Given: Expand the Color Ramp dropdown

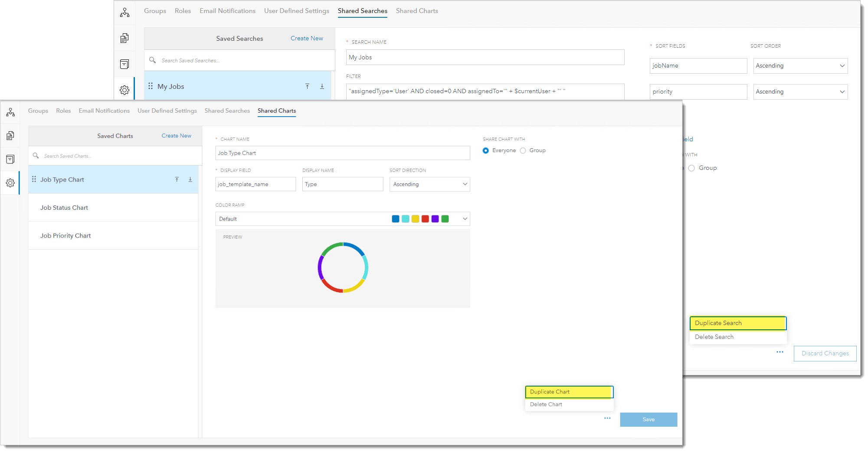Looking at the screenshot, I should [x=464, y=219].
